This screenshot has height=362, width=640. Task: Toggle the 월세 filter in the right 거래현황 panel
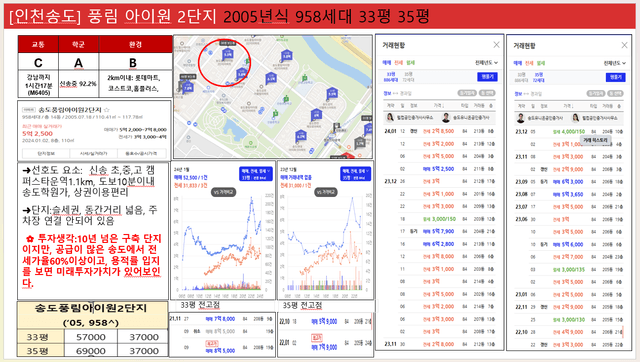click(x=541, y=63)
